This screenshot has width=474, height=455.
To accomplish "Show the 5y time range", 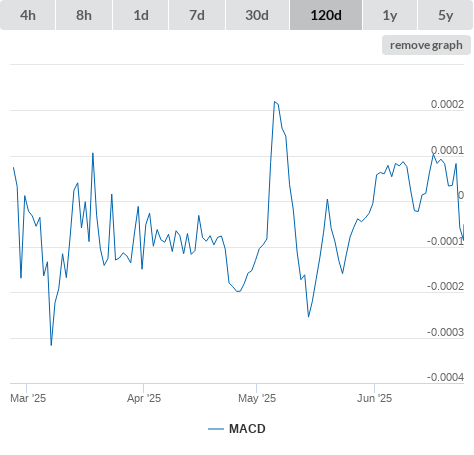I will (445, 15).
